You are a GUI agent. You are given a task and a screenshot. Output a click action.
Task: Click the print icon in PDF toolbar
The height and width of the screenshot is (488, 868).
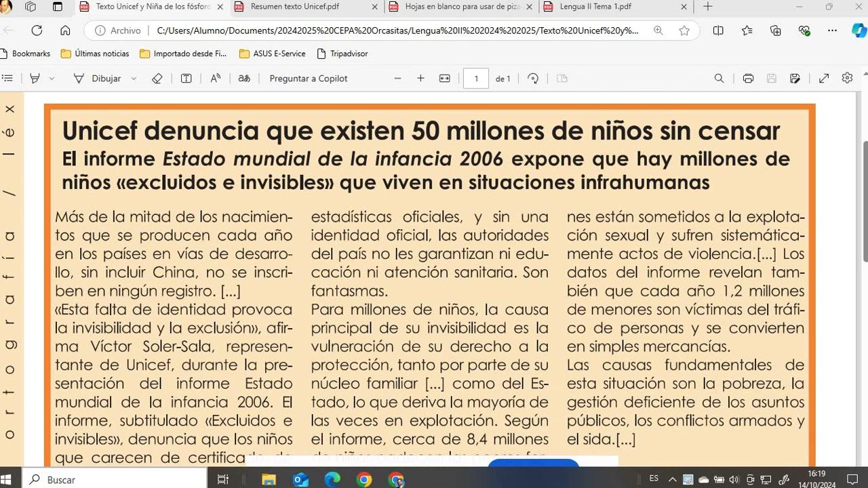748,79
